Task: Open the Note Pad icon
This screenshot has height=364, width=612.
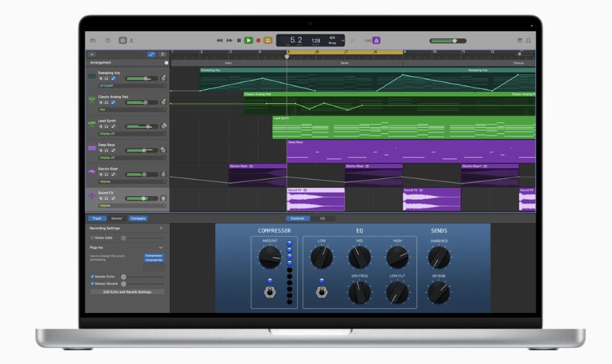Action: tap(520, 41)
